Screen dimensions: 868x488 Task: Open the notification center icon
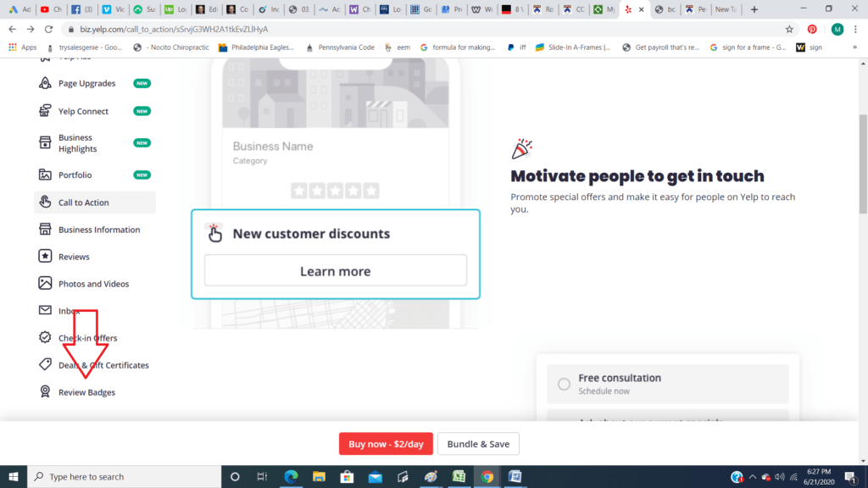tap(851, 476)
